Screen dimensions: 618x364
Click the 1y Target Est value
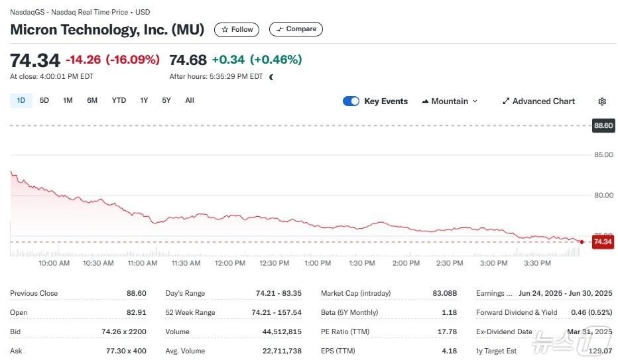point(599,351)
